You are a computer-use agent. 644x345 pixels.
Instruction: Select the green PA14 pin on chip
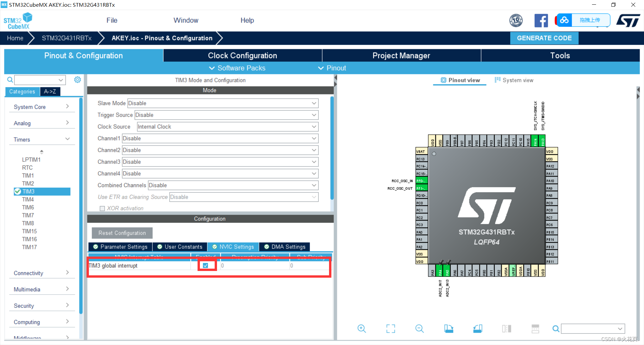(x=535, y=141)
